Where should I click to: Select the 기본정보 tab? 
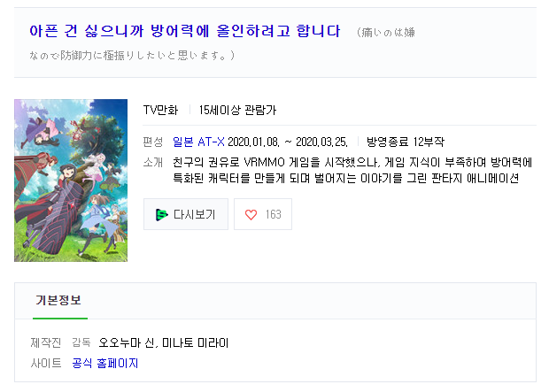[x=58, y=300]
